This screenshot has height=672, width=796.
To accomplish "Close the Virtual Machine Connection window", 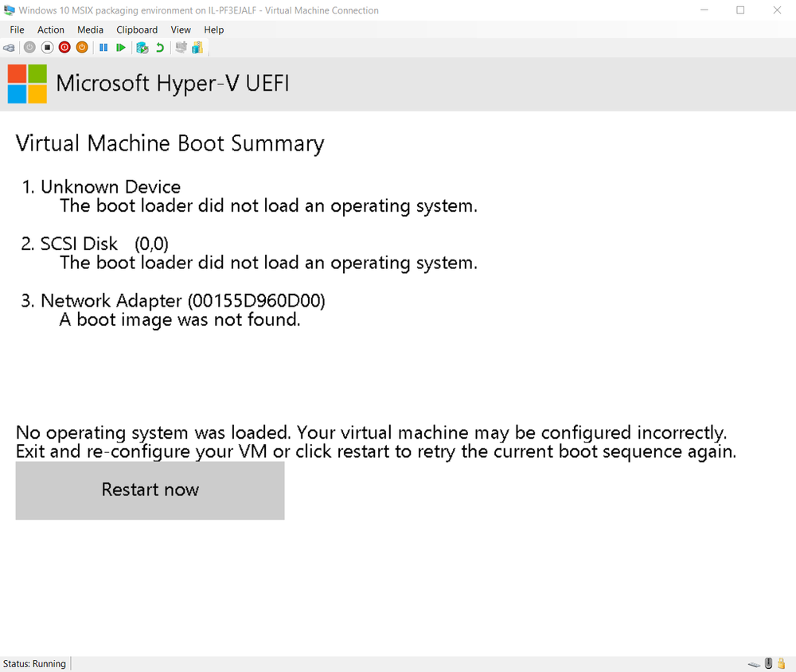I will coord(777,10).
